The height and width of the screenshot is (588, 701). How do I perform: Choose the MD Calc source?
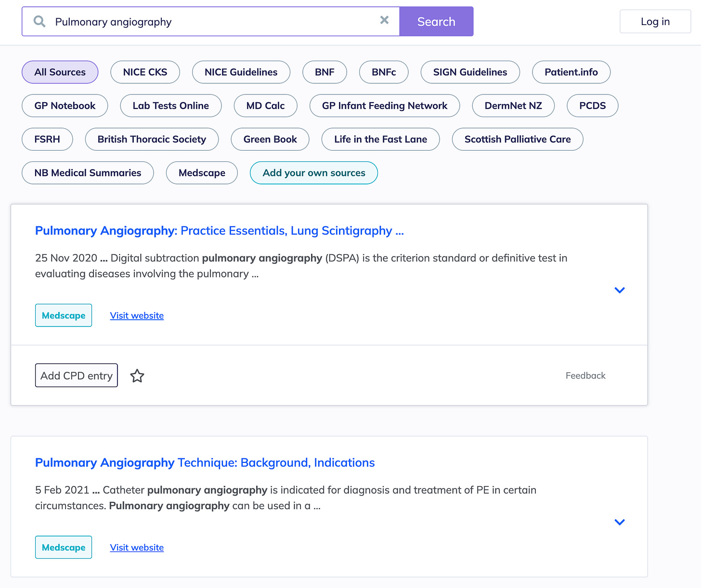pyautogui.click(x=265, y=106)
